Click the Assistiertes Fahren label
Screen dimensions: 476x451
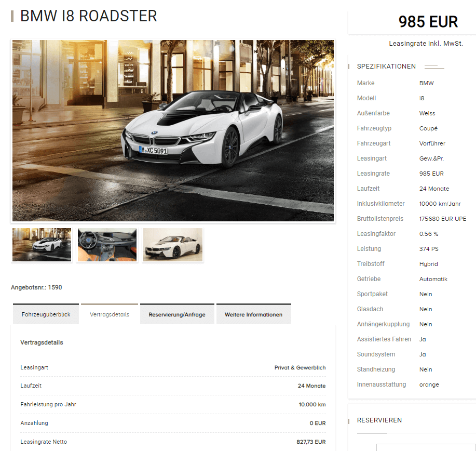pyautogui.click(x=384, y=339)
